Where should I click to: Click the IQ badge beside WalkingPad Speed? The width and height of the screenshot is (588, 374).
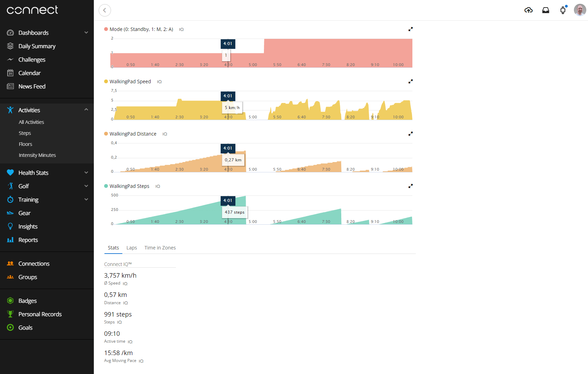[159, 82]
